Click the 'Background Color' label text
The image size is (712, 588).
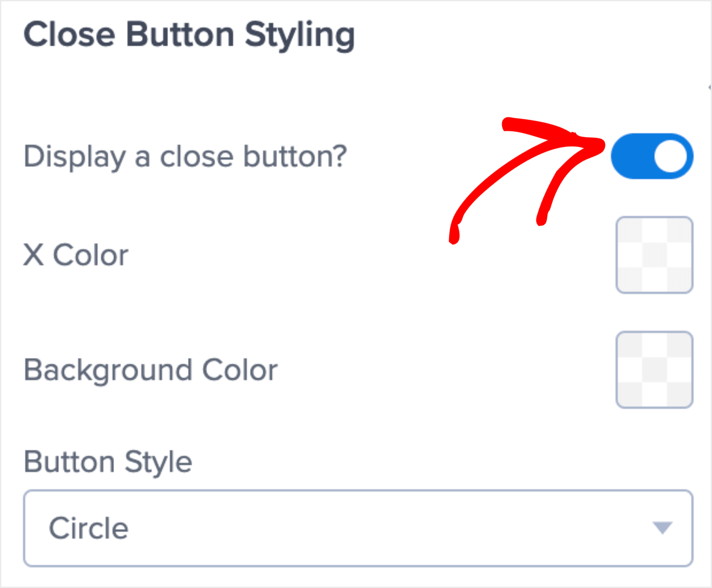pyautogui.click(x=151, y=370)
